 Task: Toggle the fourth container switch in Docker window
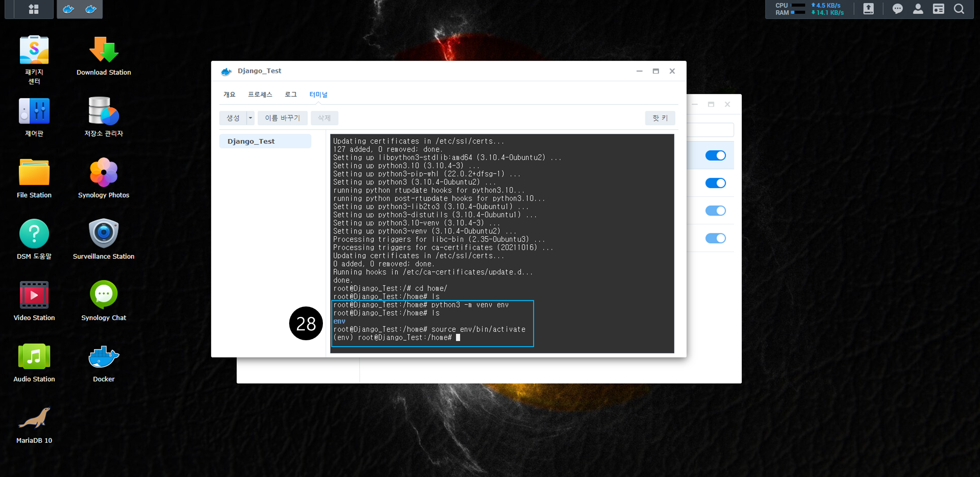715,238
